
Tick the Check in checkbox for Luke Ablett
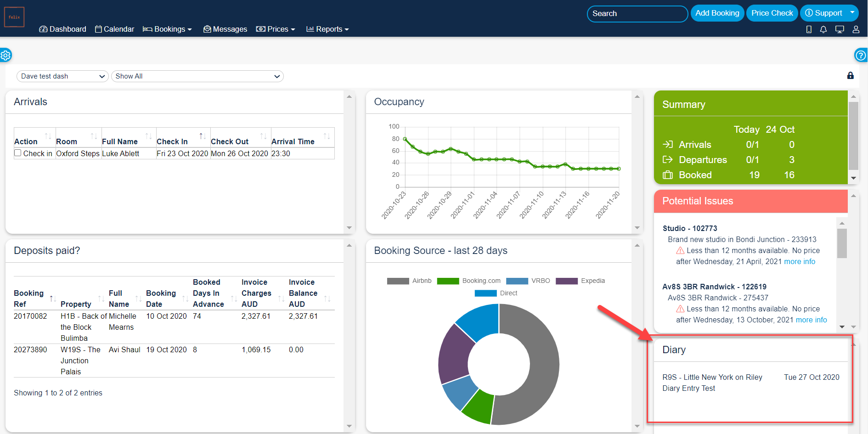click(18, 153)
